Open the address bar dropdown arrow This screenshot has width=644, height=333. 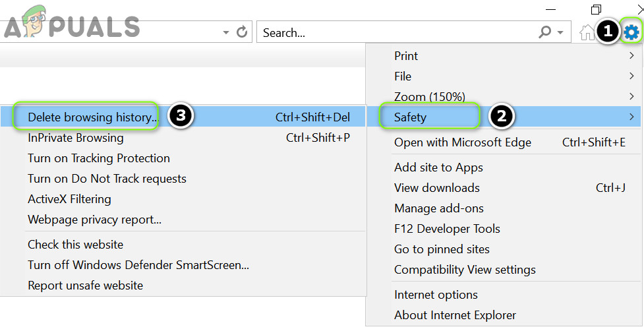pyautogui.click(x=226, y=32)
